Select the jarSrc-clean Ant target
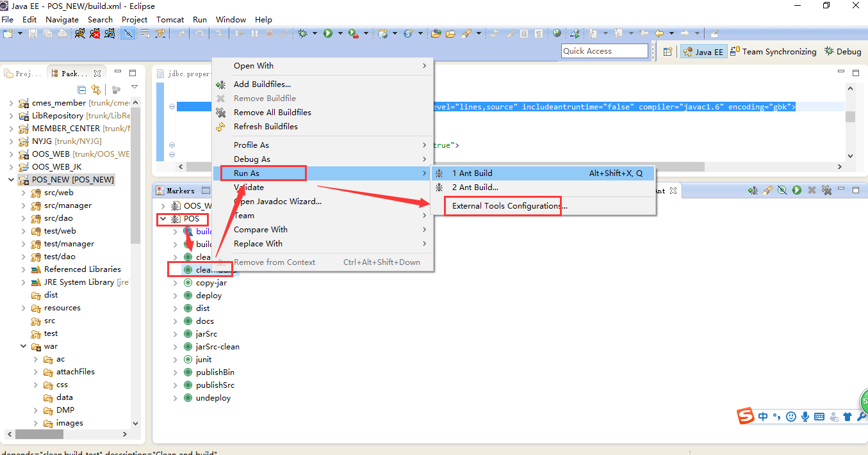The height and width of the screenshot is (455, 868). point(217,347)
